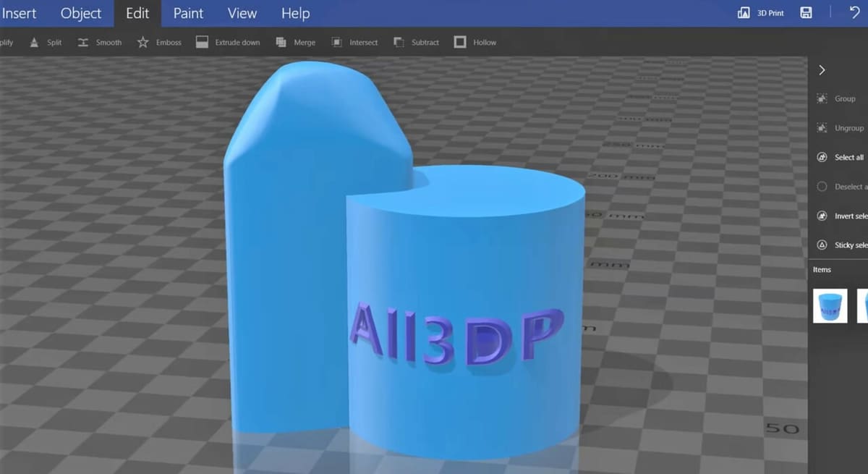Click the Smooth tool icon
868x474 pixels.
83,42
